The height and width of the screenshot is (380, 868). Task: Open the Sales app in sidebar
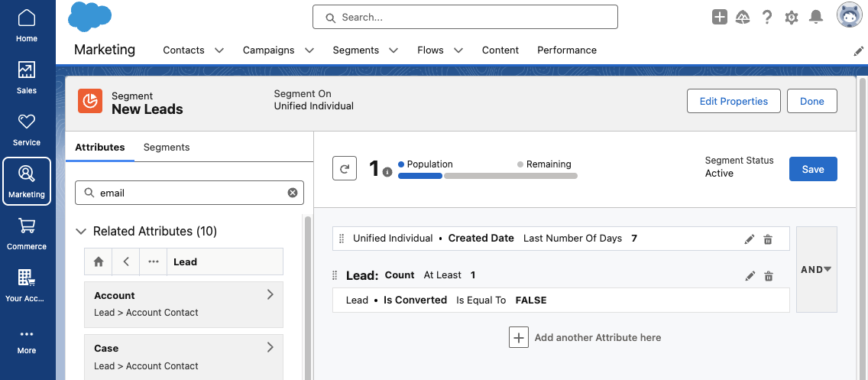[27, 77]
